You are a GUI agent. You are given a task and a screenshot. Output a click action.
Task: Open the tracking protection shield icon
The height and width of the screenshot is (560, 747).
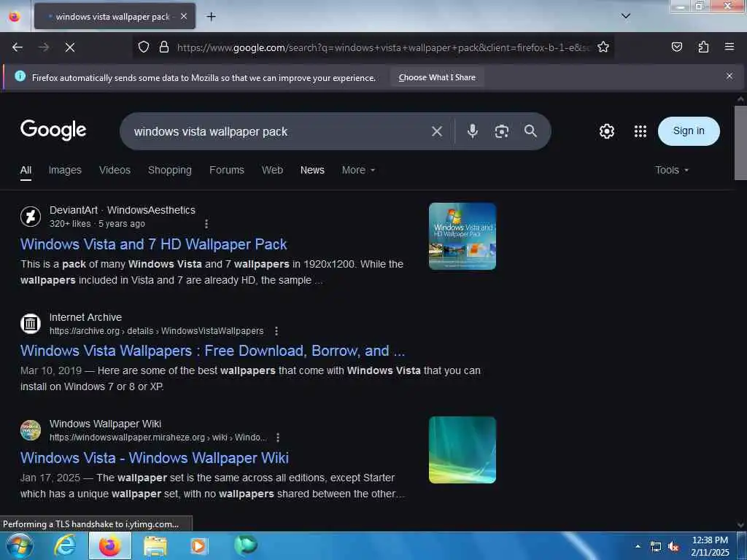144,47
